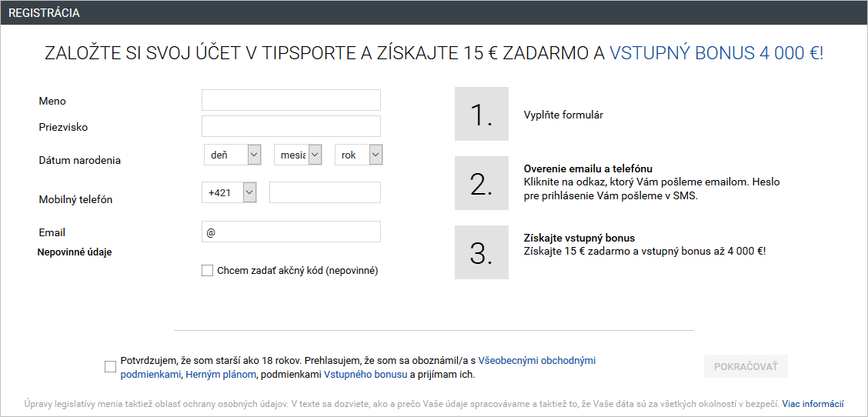Open the +421 country code dropdown
Screen dimensions: 868x417
pos(229,192)
